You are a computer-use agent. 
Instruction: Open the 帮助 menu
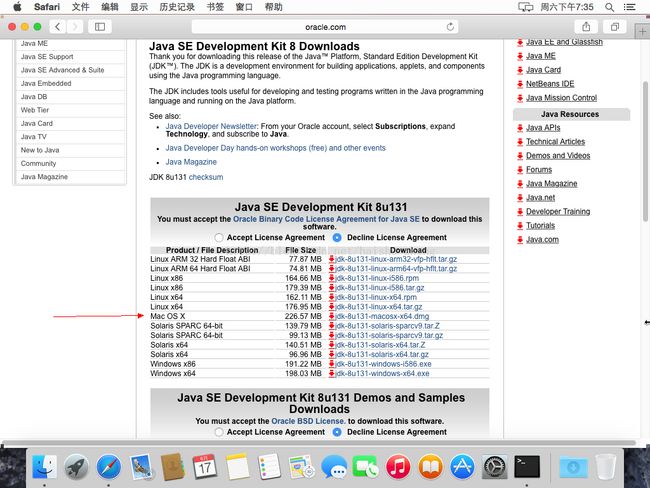(x=274, y=7)
